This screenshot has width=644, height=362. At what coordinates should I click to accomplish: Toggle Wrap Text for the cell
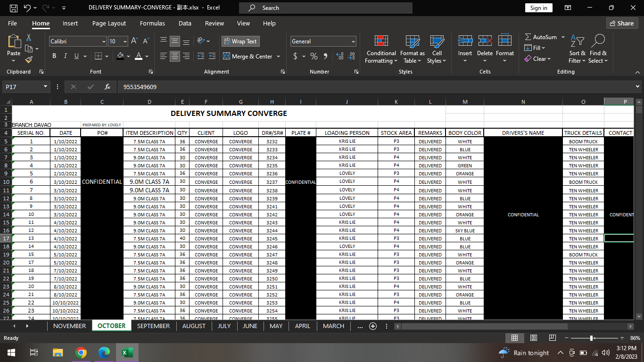click(x=240, y=41)
